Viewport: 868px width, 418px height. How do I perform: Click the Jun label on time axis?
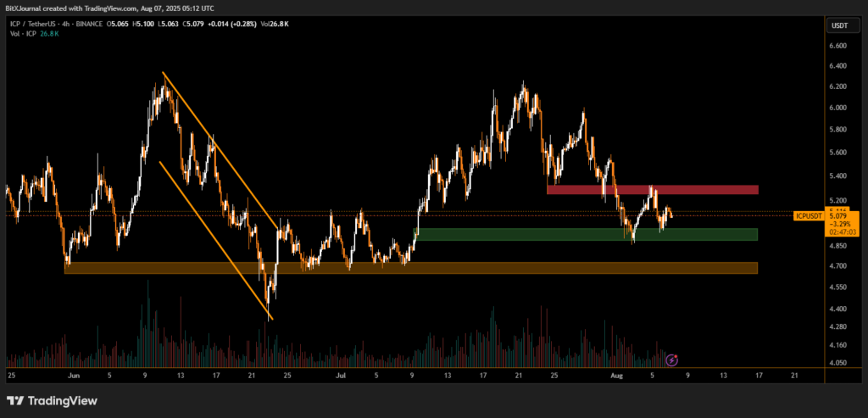[74, 374]
